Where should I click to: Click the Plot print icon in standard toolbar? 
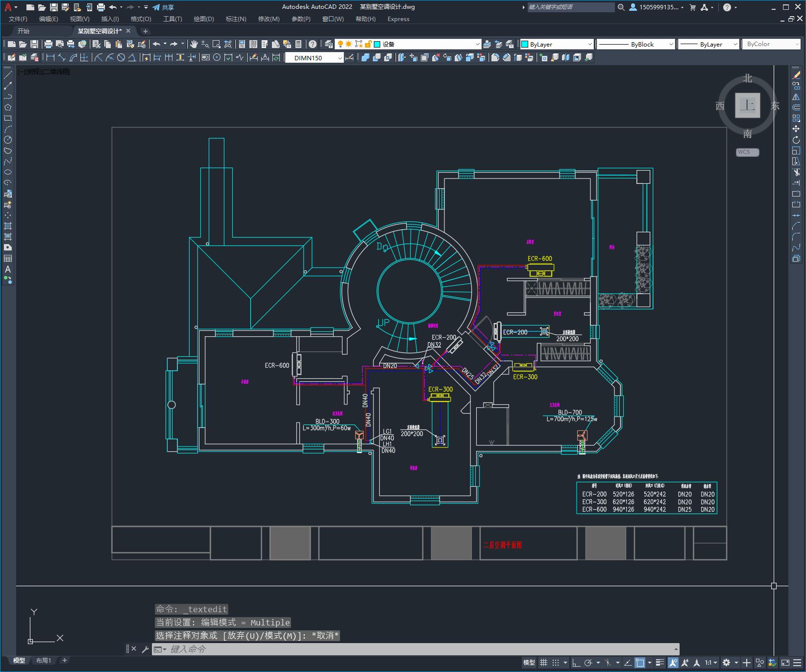coord(49,44)
